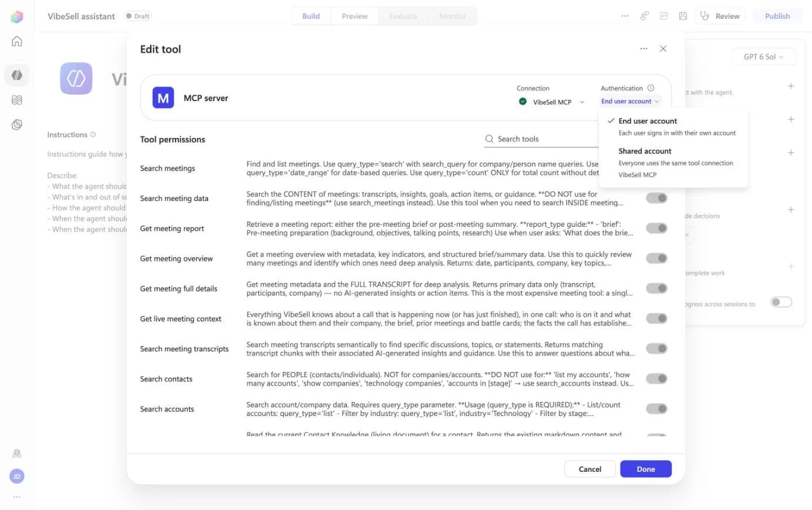The image size is (812, 510).
Task: Toggle the Get meeting overview permission
Action: click(656, 258)
